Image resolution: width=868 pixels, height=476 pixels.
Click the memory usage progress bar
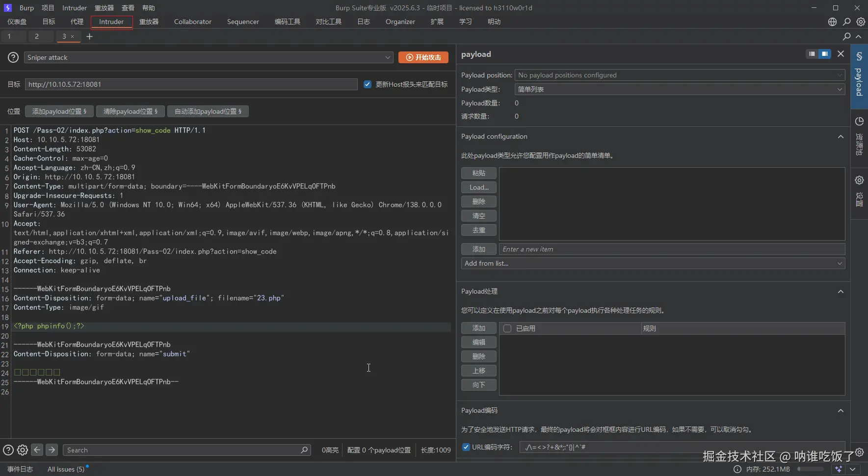(x=811, y=469)
